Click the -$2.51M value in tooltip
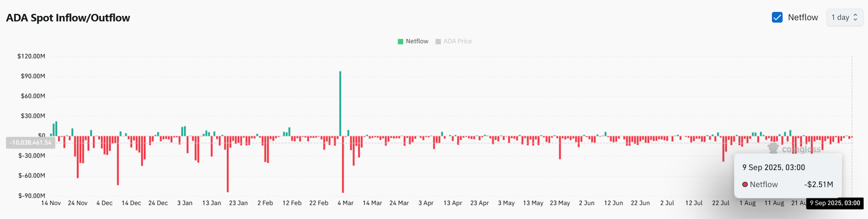 [818, 184]
